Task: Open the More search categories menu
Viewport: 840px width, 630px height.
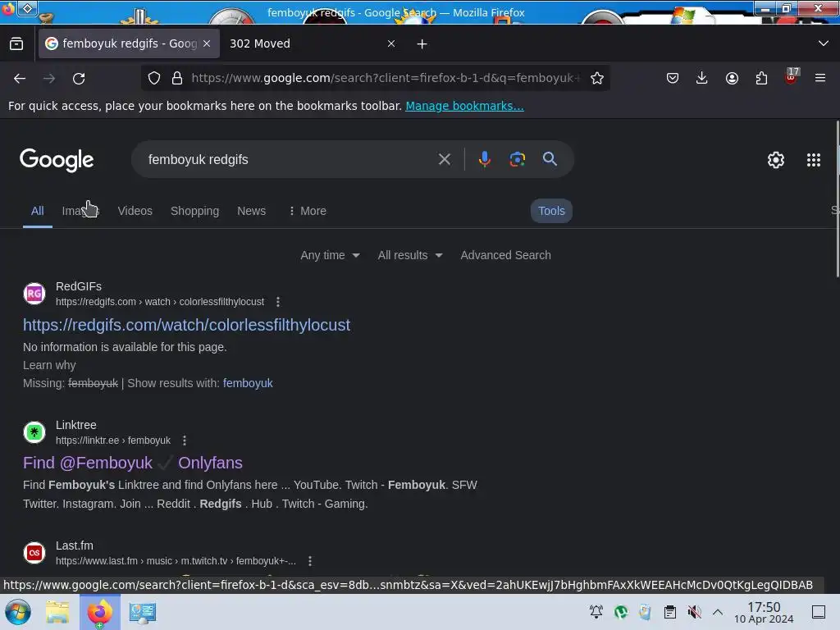Action: point(308,211)
